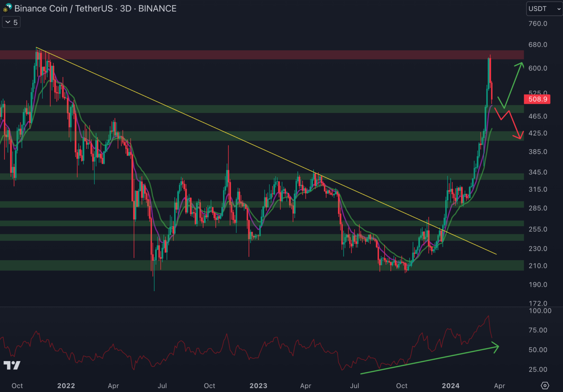Open the USDT currency dropdown
563x392 pixels.
(544, 9)
